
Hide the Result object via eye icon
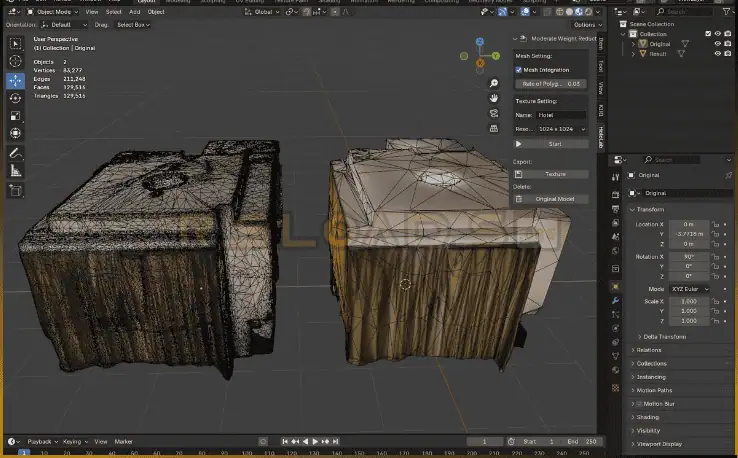pos(718,54)
